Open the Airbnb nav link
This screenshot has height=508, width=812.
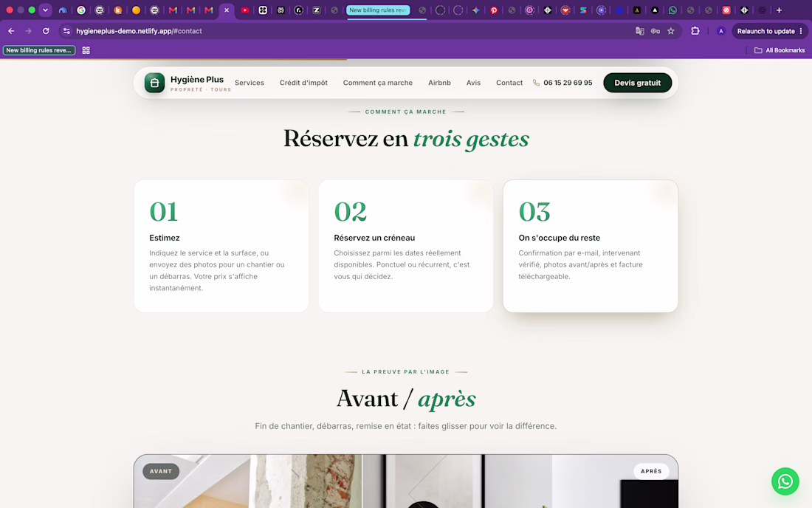(439, 83)
